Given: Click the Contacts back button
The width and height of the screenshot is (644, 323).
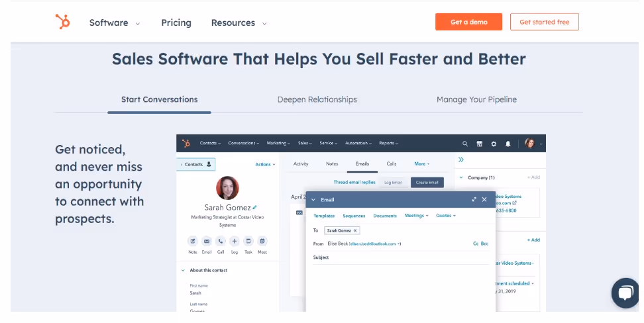Looking at the screenshot, I should click(195, 164).
